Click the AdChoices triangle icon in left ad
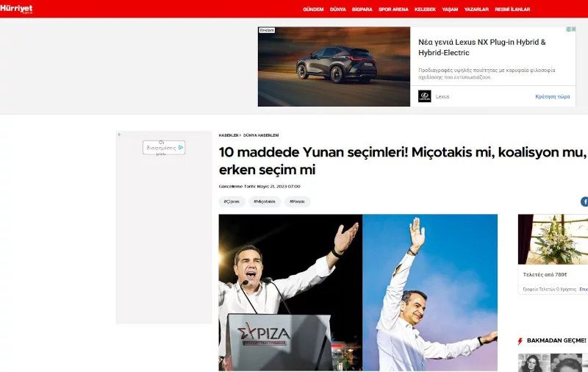 point(181,148)
